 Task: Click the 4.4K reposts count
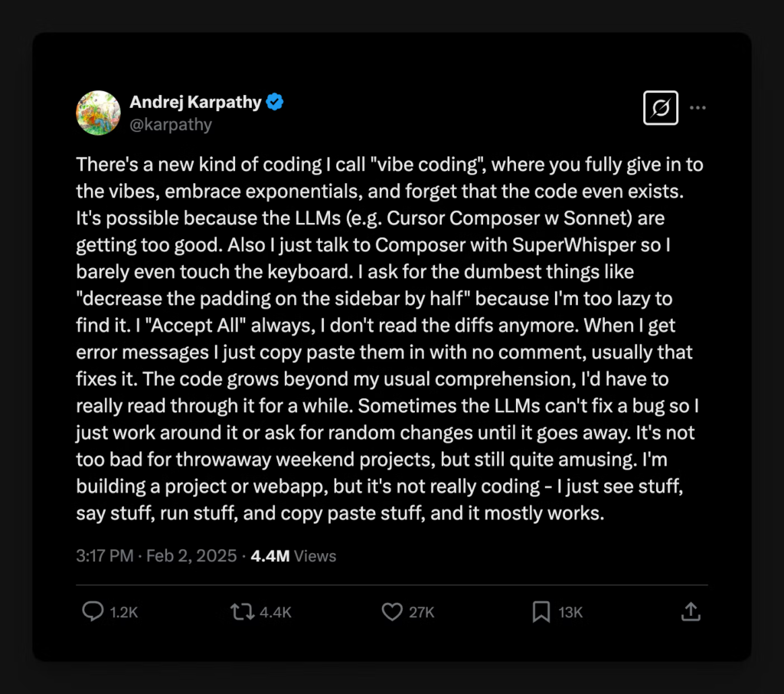coord(276,612)
